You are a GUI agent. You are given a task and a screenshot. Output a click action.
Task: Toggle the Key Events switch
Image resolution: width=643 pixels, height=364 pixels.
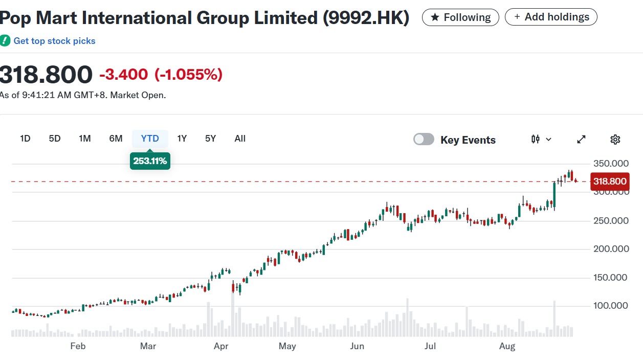(x=424, y=140)
